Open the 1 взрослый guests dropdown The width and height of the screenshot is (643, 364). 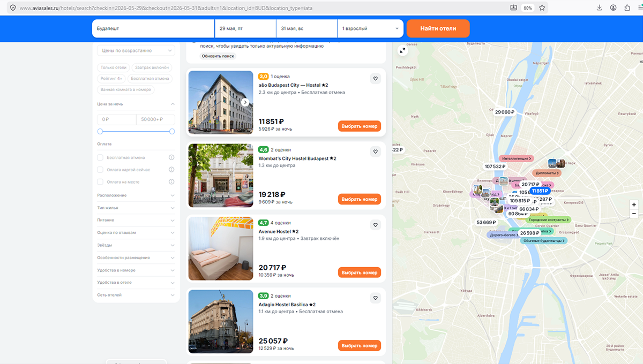click(x=371, y=28)
